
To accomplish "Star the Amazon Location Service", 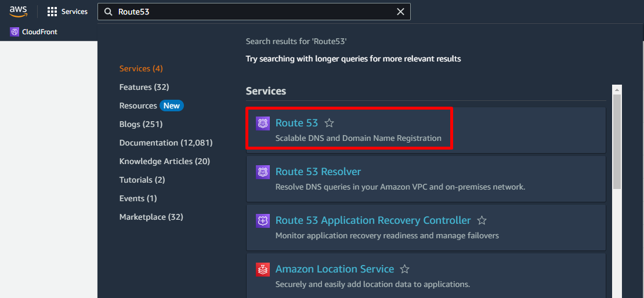I will [x=405, y=269].
